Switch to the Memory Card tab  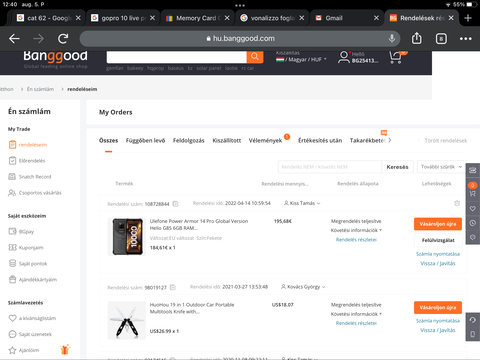click(198, 18)
